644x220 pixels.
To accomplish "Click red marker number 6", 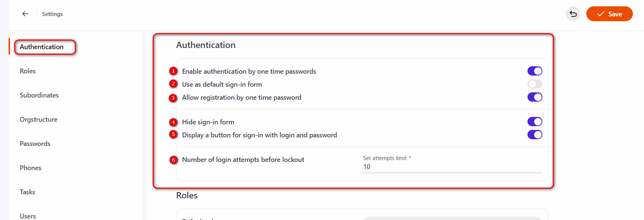I will 173,160.
